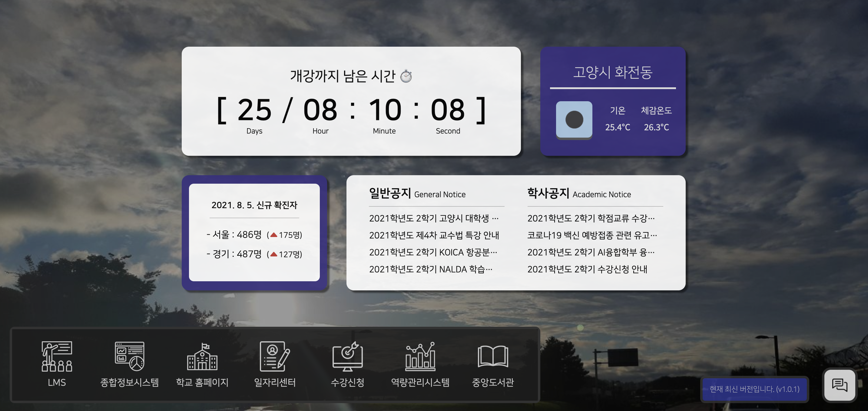
Task: Open the 코로나19 백신 예방접종 notice
Action: click(592, 235)
